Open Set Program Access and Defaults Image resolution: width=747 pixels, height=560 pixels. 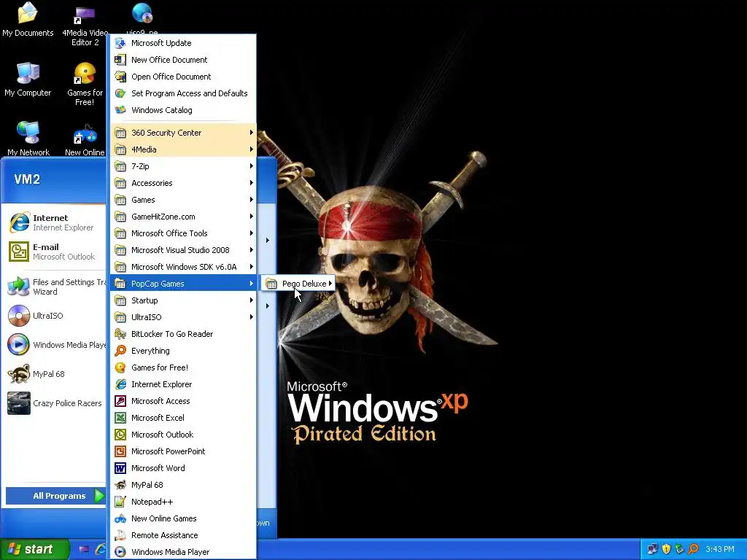183,93
